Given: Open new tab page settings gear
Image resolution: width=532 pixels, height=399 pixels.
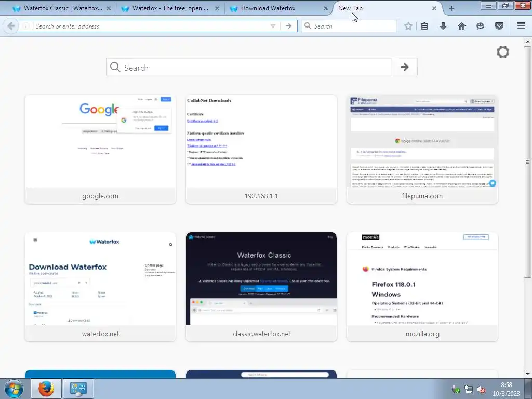Looking at the screenshot, I should (503, 52).
